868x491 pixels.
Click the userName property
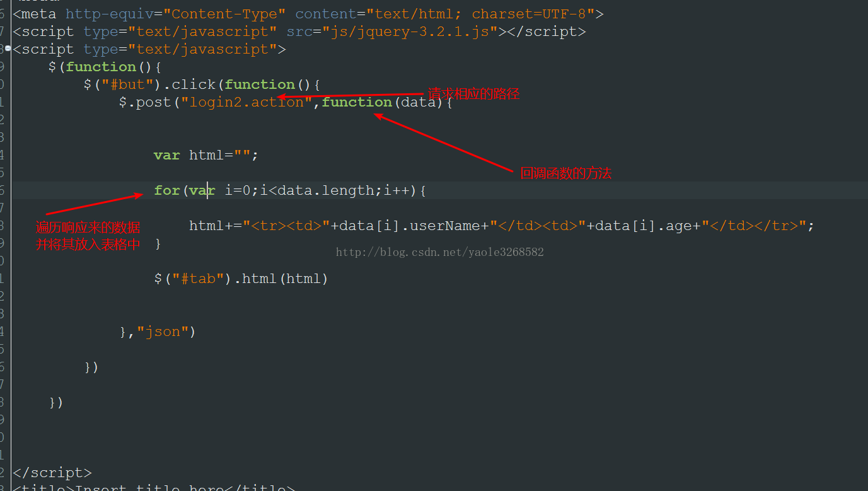pyautogui.click(x=445, y=226)
